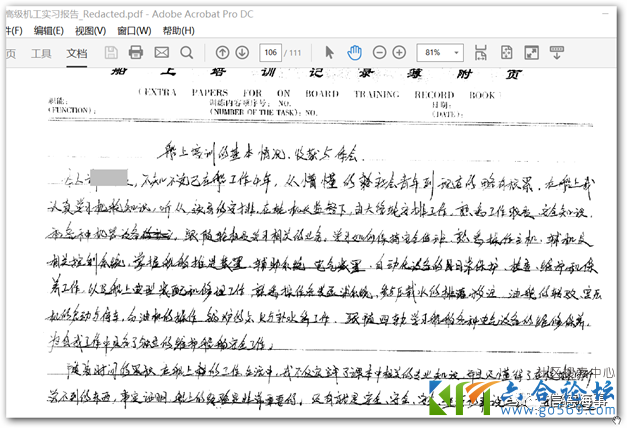The height and width of the screenshot is (428, 627).
Task: Go to next page down arrow
Action: (x=242, y=52)
